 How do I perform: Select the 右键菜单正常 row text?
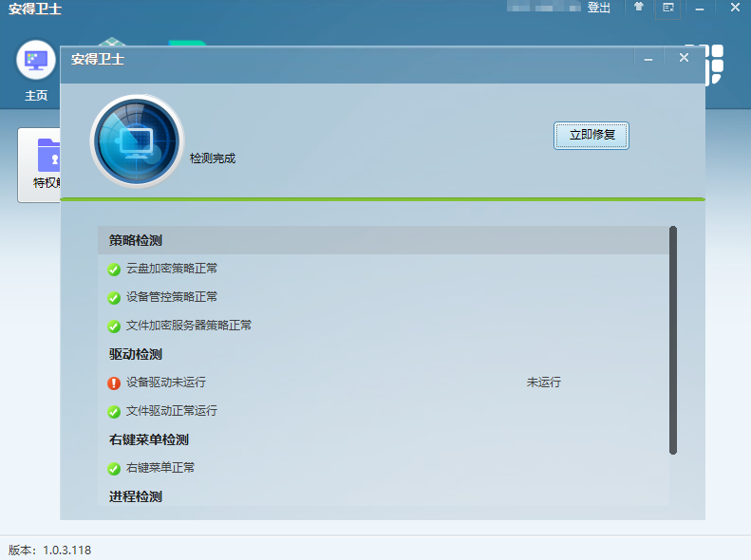(x=160, y=468)
